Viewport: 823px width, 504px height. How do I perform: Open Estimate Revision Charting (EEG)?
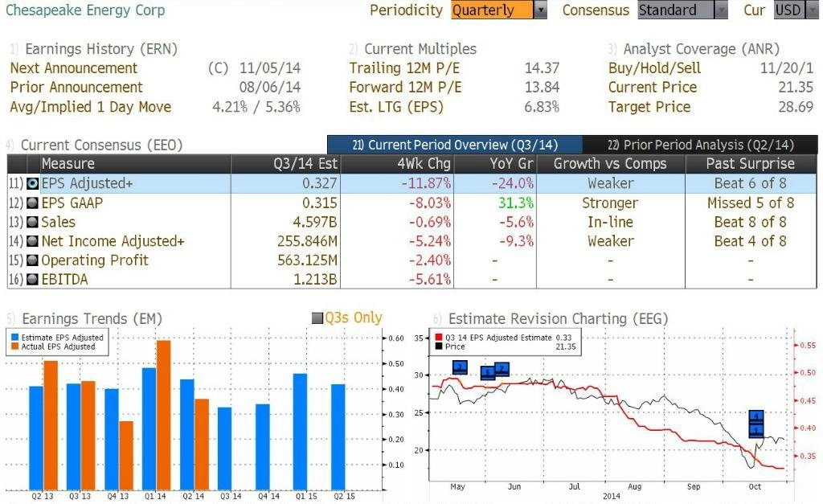pos(558,318)
